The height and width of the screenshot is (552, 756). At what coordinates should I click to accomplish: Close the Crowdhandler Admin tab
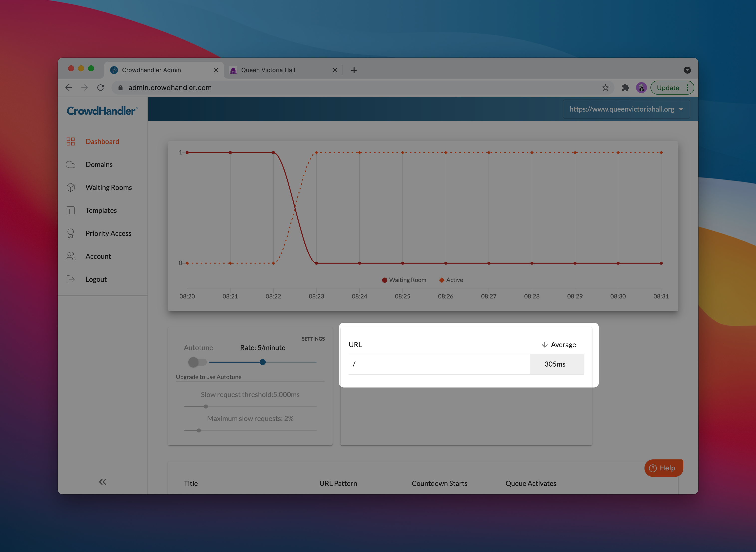point(216,70)
